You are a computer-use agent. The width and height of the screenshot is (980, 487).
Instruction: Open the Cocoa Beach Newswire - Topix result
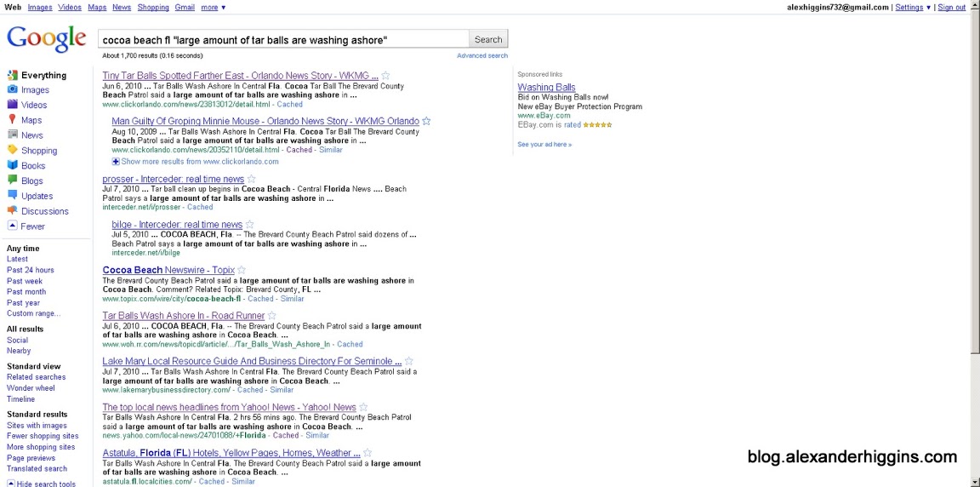coord(168,270)
